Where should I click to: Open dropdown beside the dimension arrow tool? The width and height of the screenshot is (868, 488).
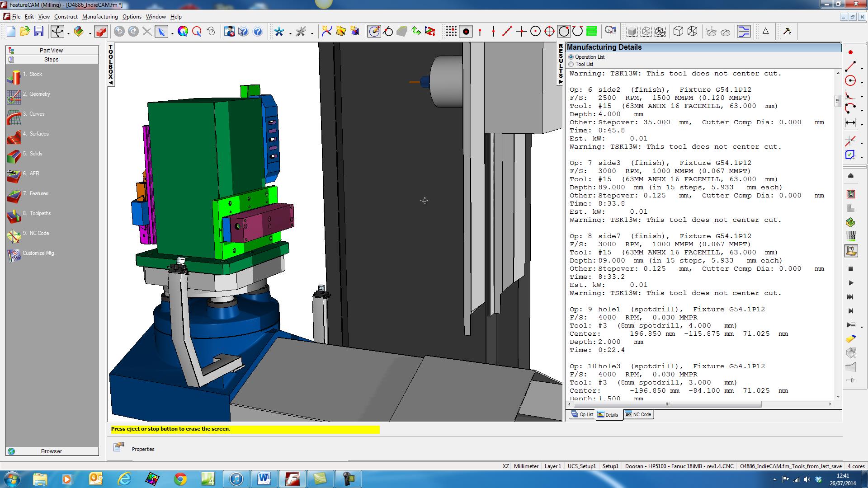tap(862, 125)
